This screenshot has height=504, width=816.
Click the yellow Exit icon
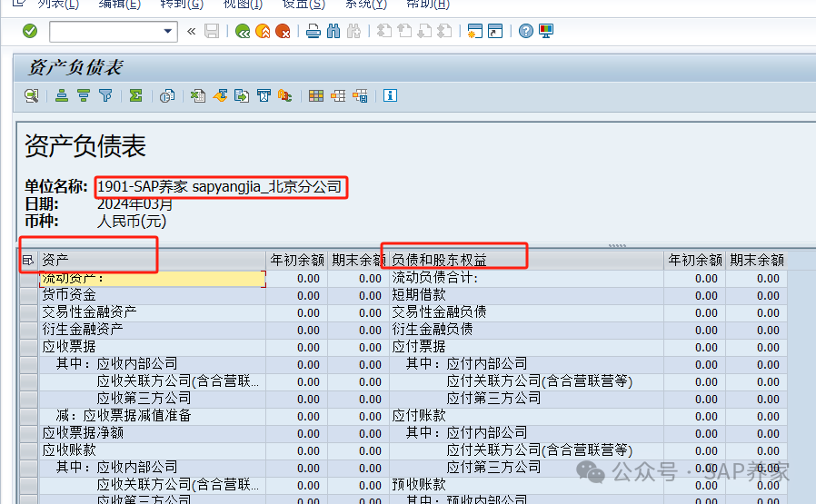(263, 31)
